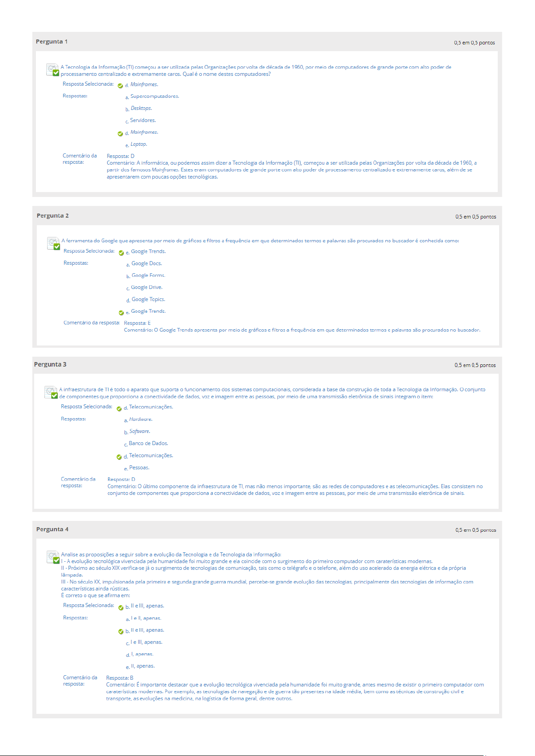Screen dimensions: 535x756
Task: Select answer option c. Banco de Dados
Action: point(146,444)
